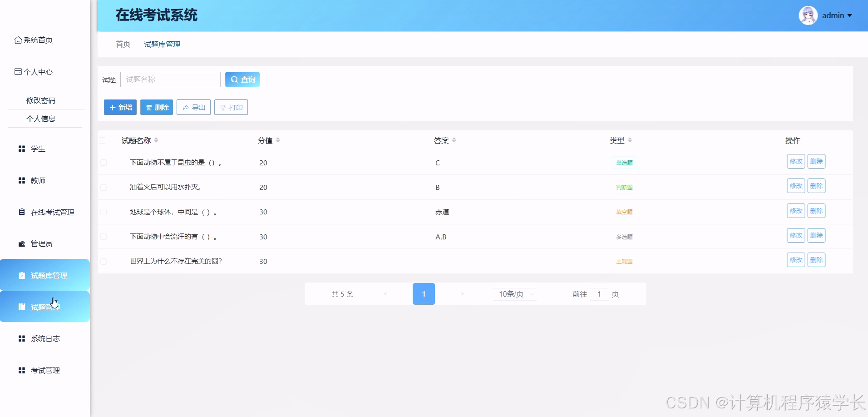Open 管理员 panel via its icon
868x417 pixels.
21,243
